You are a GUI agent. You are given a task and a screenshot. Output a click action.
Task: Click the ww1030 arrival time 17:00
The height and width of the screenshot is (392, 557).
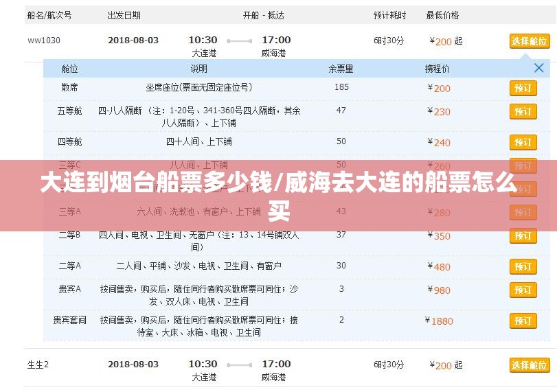click(x=276, y=40)
